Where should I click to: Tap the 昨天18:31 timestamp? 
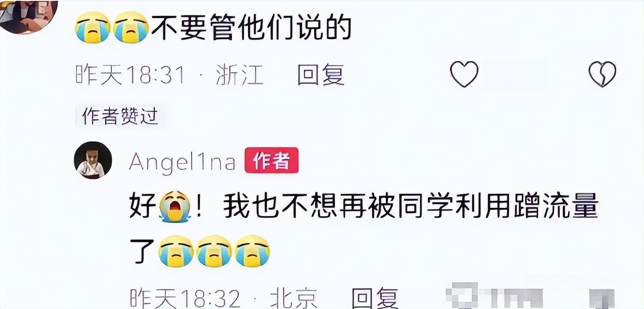130,74
